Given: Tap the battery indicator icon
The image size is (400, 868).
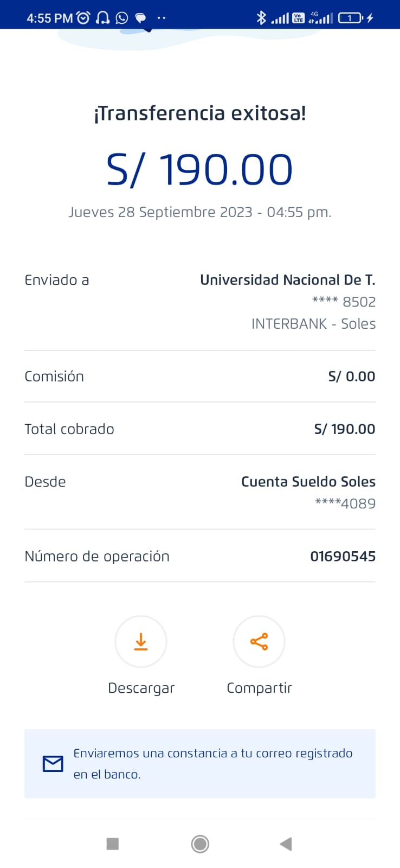Looking at the screenshot, I should (x=350, y=18).
